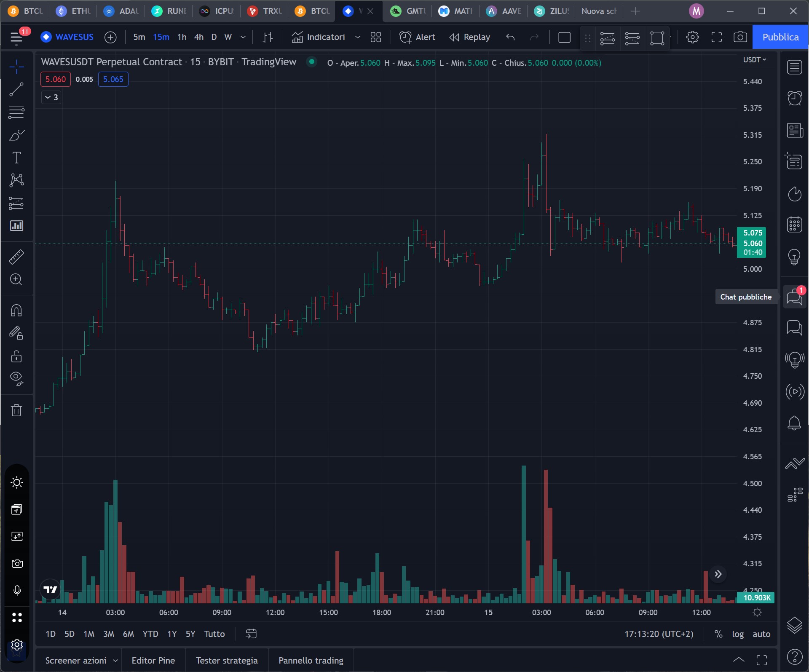
Task: Open the Indicatori panel
Action: [x=318, y=37]
